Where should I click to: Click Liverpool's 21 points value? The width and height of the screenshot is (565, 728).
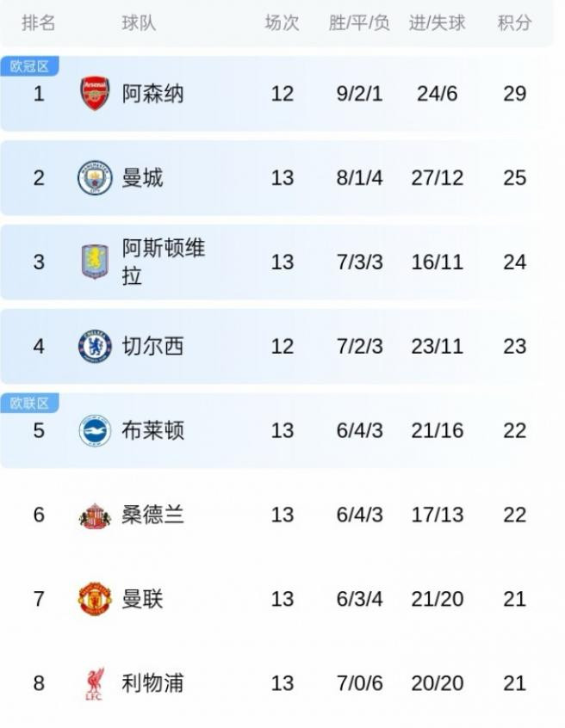(514, 683)
